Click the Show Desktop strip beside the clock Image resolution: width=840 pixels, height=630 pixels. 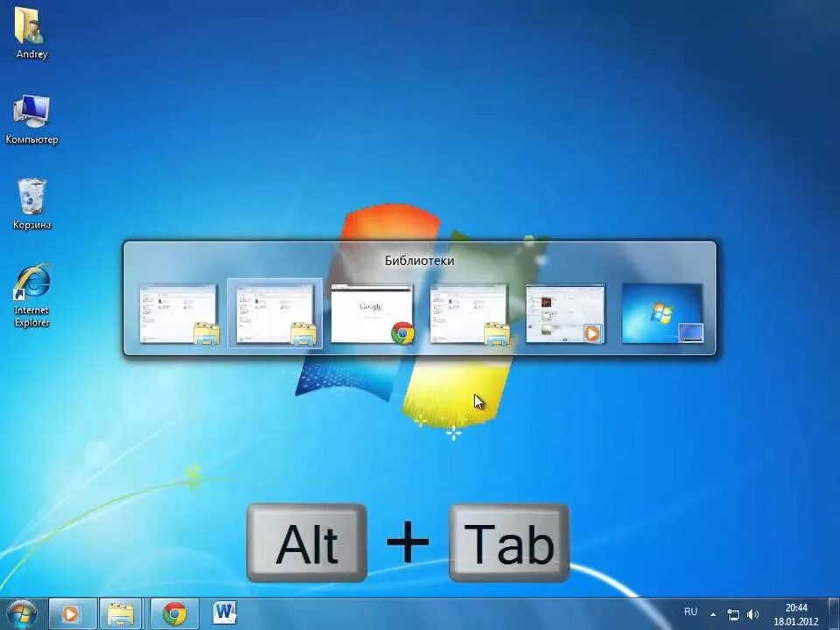tap(834, 614)
